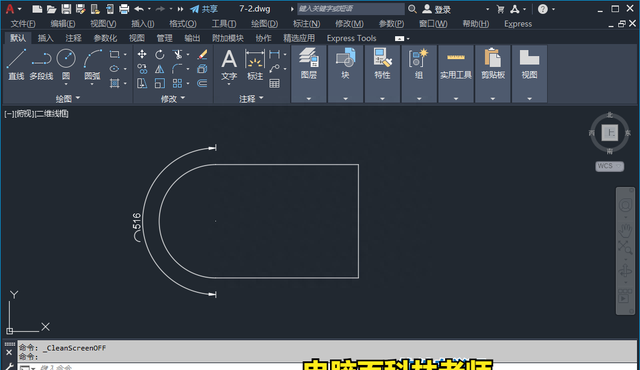640x370 pixels.
Task: Toggle ribbon minimize state button
Action: tap(400, 38)
